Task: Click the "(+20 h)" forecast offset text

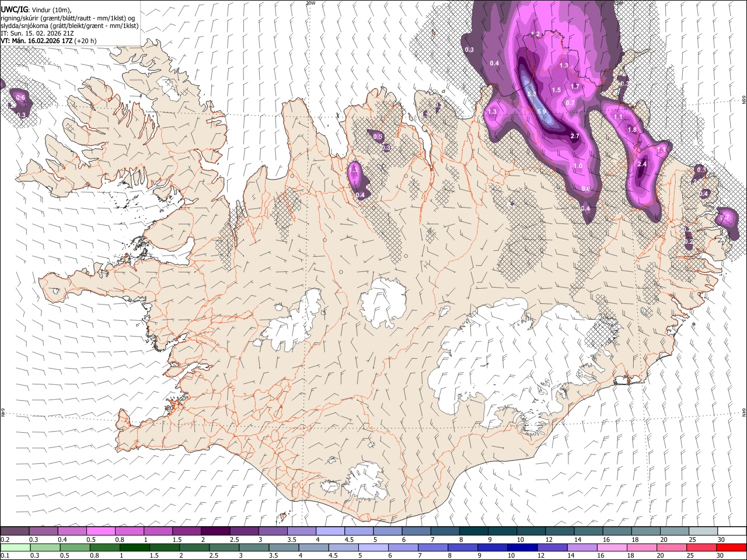Action: pos(85,41)
